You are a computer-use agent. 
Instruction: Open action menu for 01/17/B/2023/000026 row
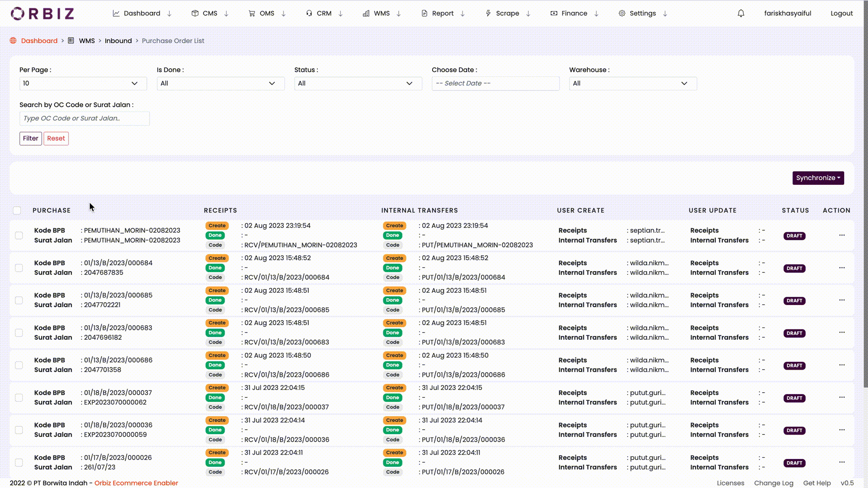pyautogui.click(x=842, y=462)
